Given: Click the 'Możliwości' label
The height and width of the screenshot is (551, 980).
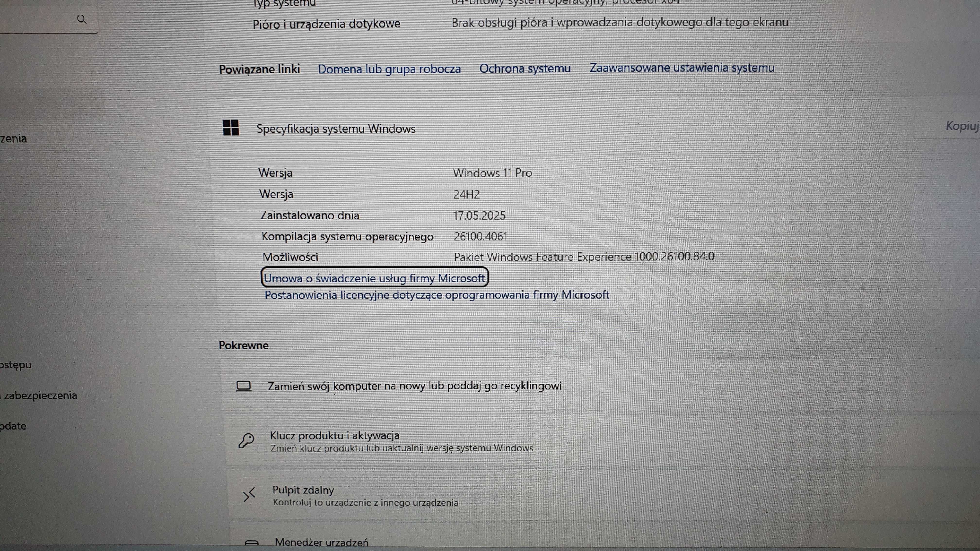Looking at the screenshot, I should coord(290,257).
